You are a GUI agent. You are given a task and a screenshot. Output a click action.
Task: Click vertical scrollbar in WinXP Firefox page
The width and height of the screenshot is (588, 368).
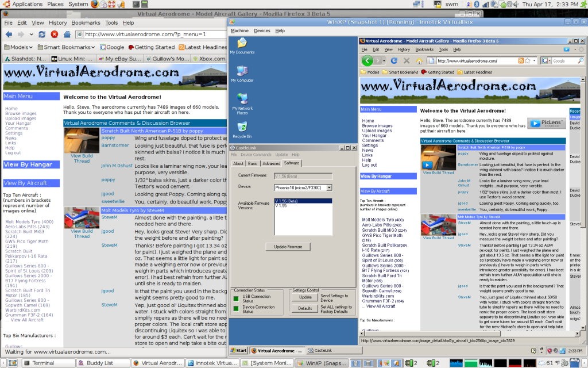[583, 203]
